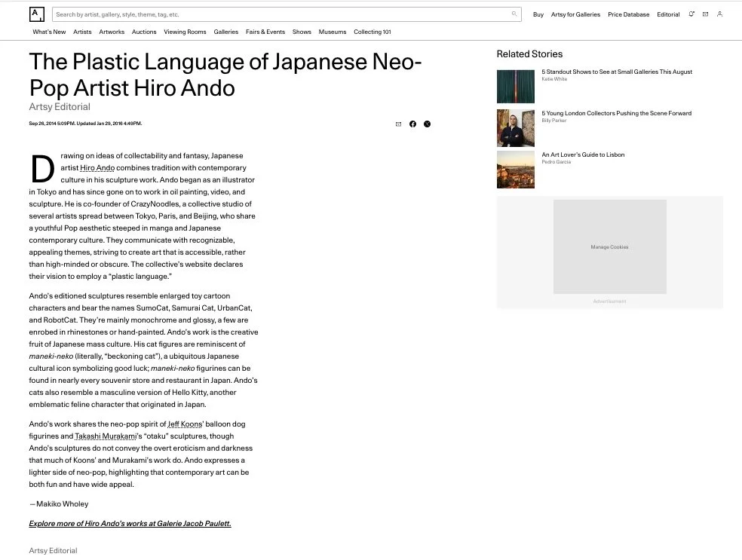742x560 pixels.
Task: Click the Advertisement label
Action: (x=609, y=301)
